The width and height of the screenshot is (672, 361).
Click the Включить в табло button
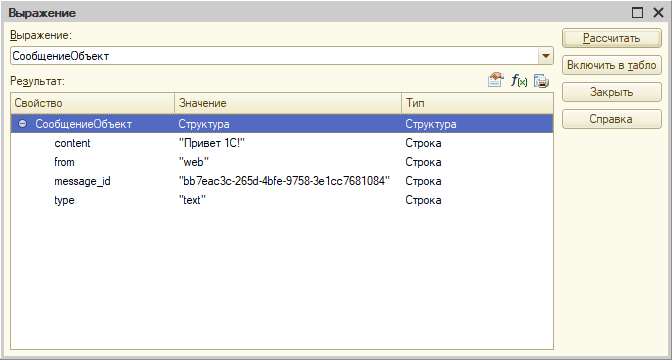click(x=612, y=65)
